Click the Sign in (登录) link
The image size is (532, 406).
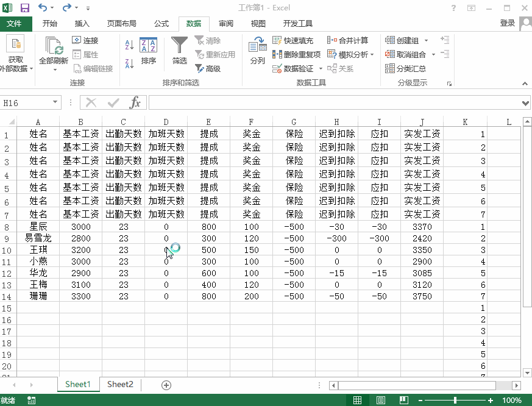click(x=507, y=23)
